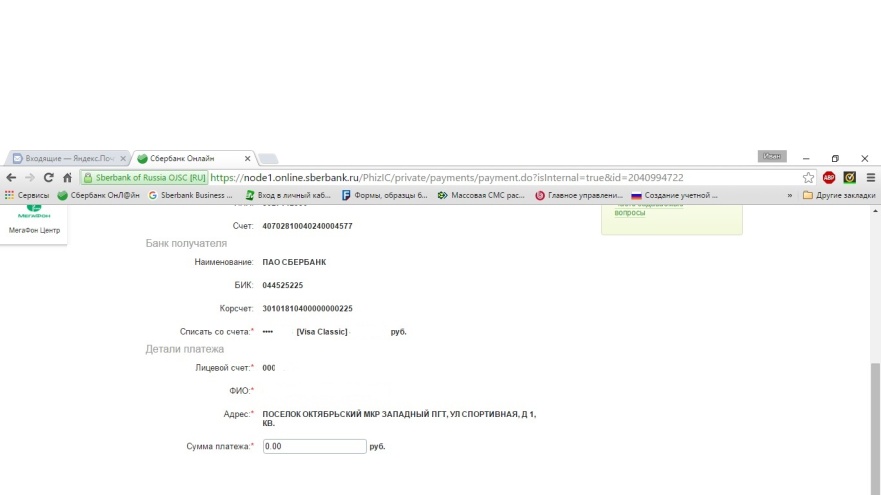Click the page vertical scrollbar thumb
Screen dimensions: 881x495
875,420
